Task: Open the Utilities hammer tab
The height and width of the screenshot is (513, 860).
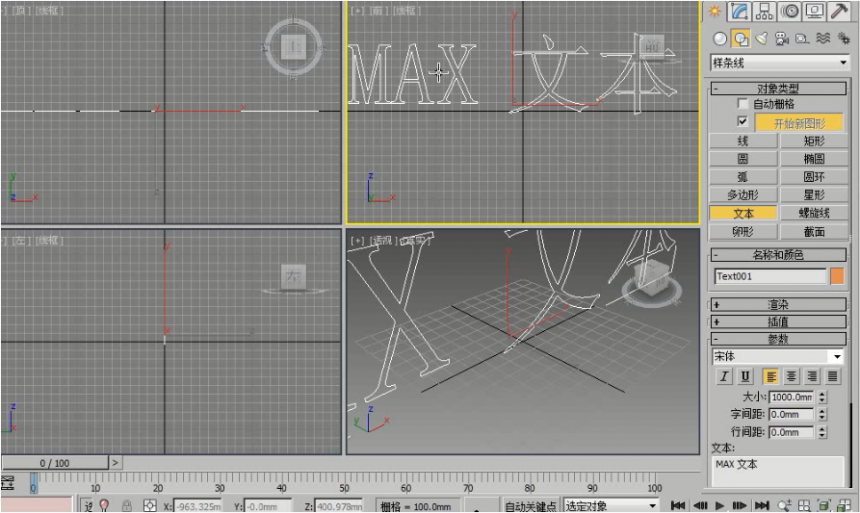Action: [839, 11]
